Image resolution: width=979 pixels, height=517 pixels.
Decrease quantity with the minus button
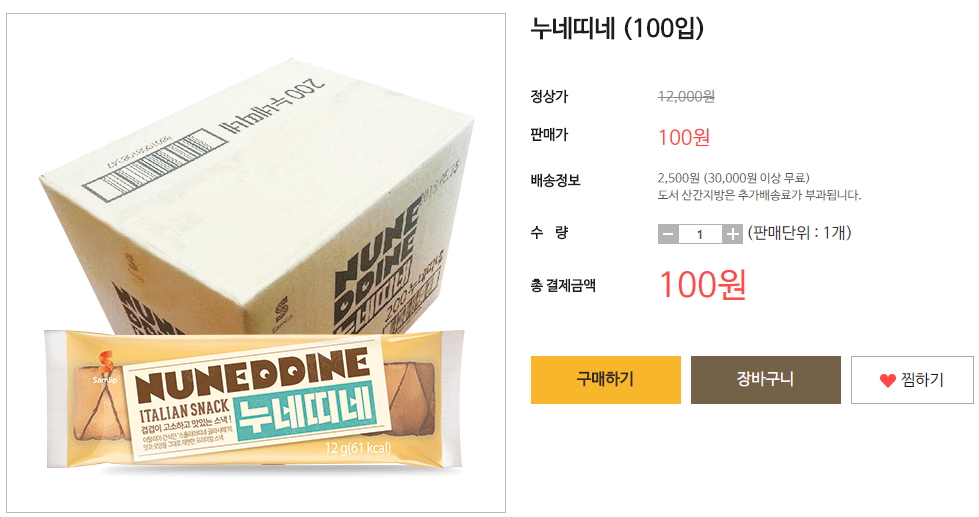[668, 234]
